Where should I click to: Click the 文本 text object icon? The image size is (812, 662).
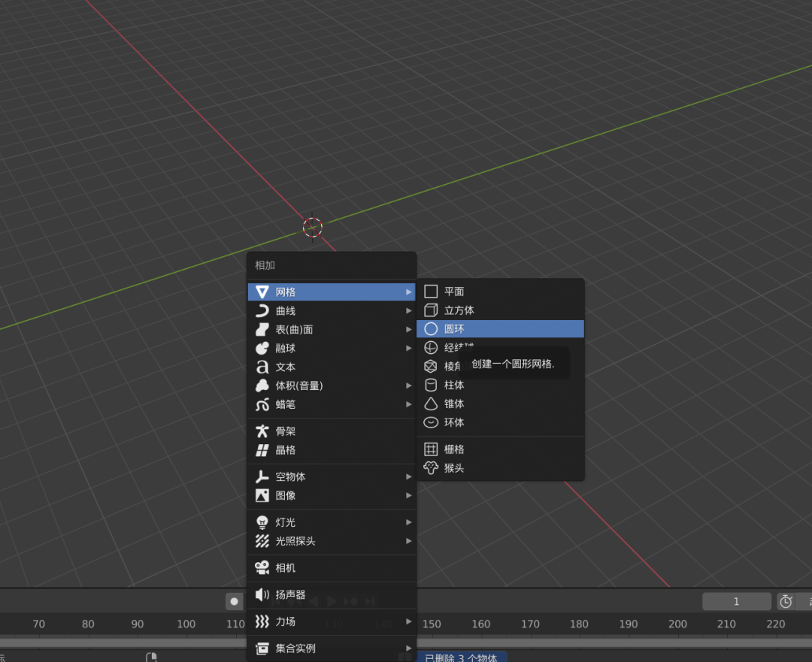[x=262, y=367]
